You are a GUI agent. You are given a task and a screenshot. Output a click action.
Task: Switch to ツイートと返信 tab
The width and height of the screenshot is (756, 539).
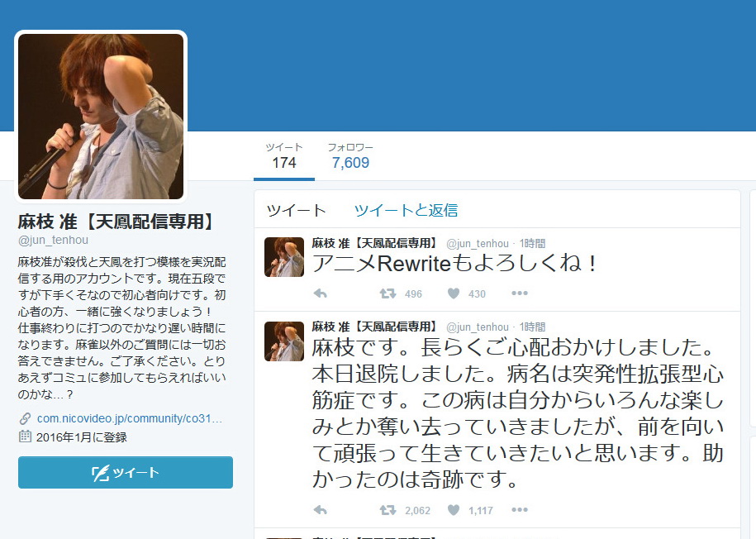pyautogui.click(x=406, y=210)
